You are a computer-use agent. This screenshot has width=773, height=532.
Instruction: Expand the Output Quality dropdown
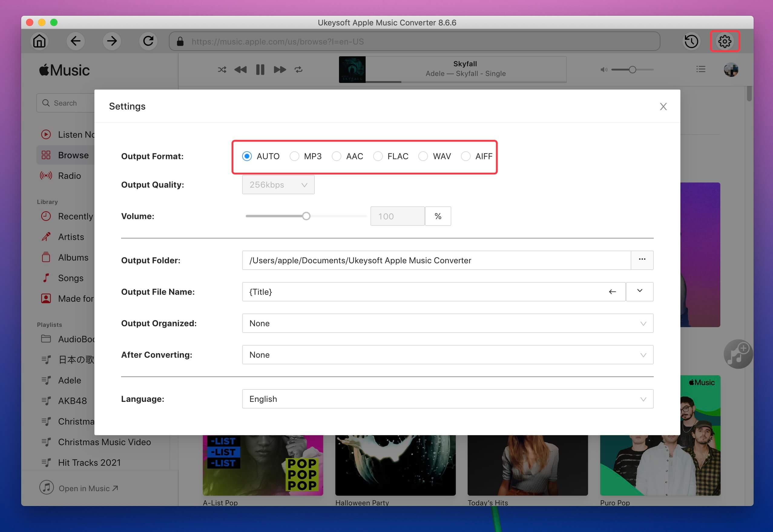pos(278,184)
